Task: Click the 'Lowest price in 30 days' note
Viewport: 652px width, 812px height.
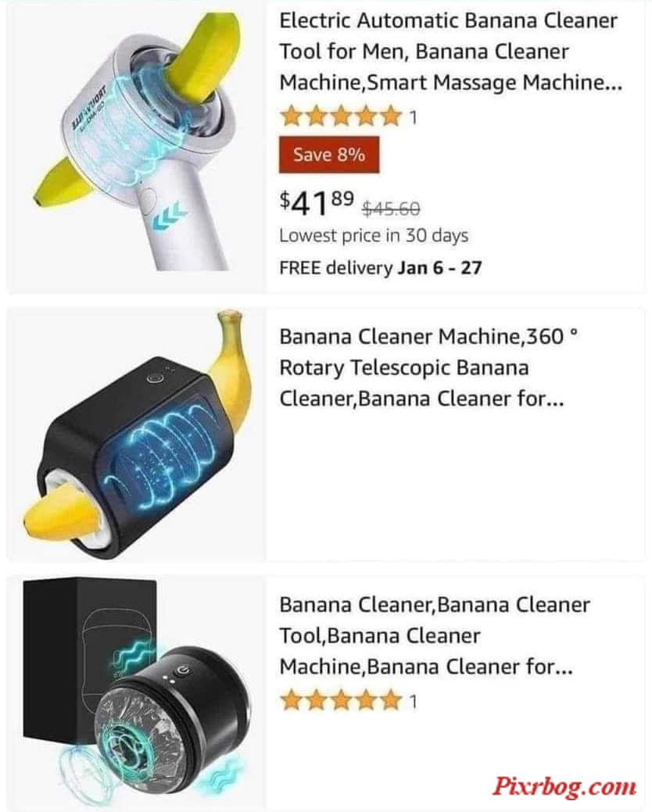Action: pyautogui.click(x=374, y=235)
